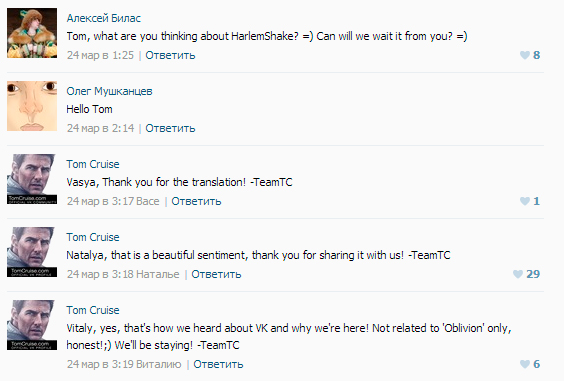Click Tom Cruise avatar beside Vasya reply
Image resolution: width=564 pixels, height=381 pixels.
32,179
